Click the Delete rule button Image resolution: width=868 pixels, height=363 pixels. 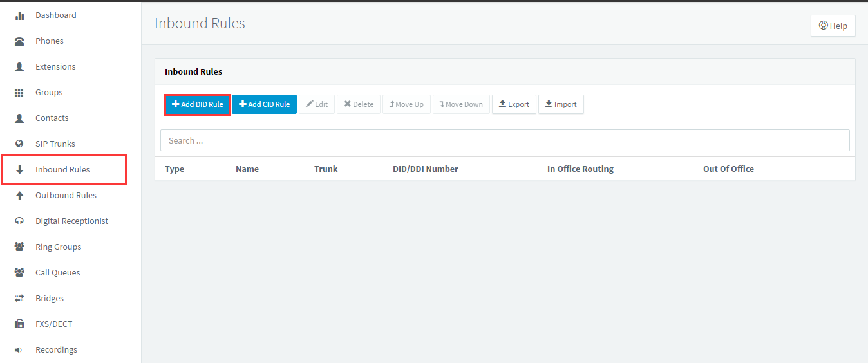pos(359,104)
